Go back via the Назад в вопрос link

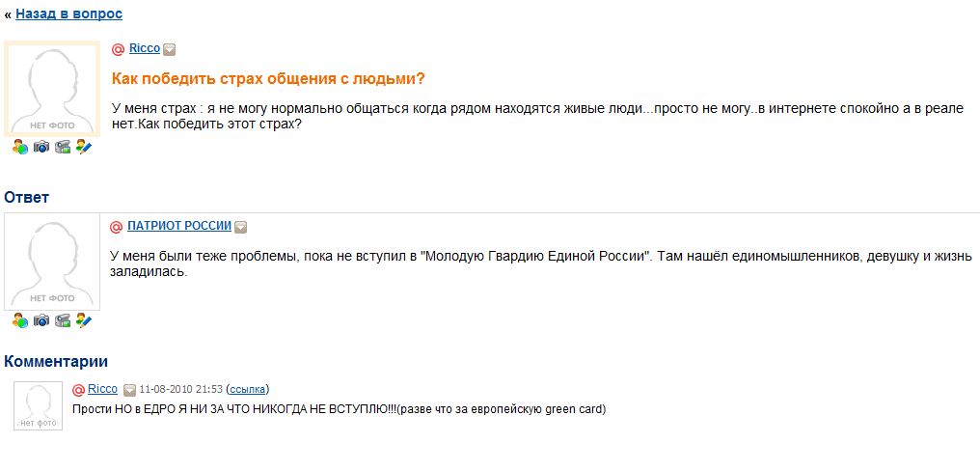[68, 14]
